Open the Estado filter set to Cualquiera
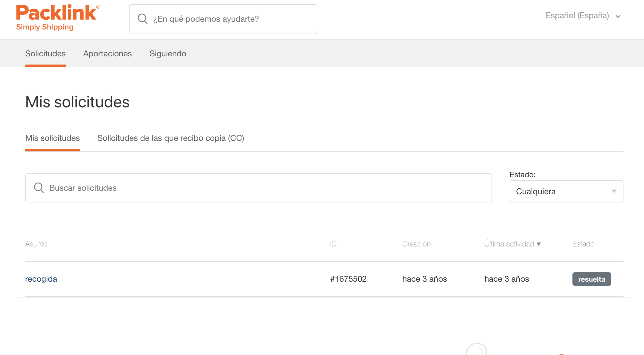The width and height of the screenshot is (644, 355). [x=566, y=191]
